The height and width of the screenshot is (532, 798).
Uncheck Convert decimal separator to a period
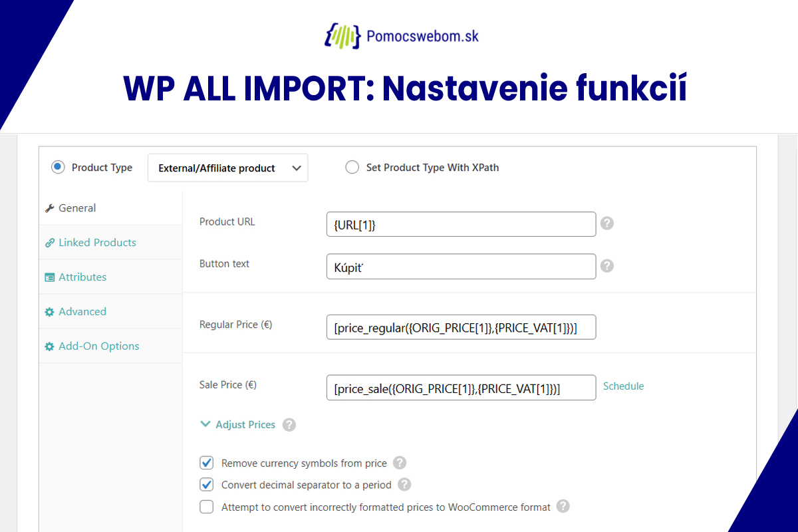[x=207, y=485]
